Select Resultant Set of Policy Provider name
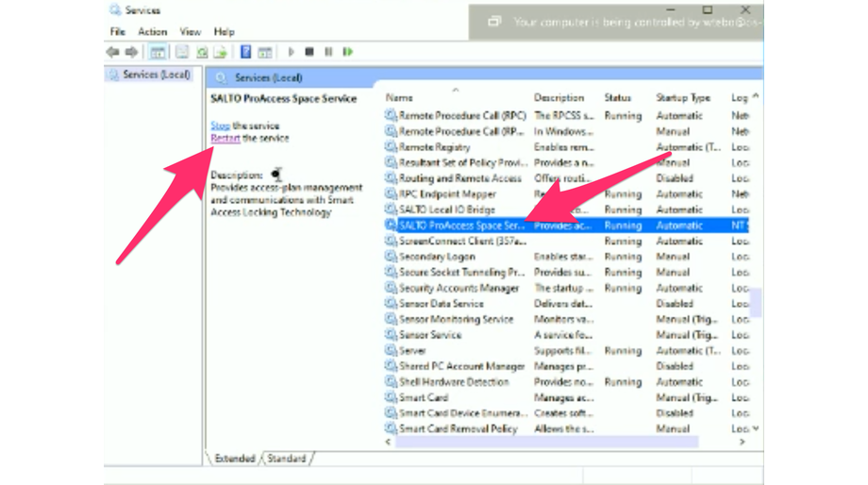868x485 pixels. tap(463, 163)
